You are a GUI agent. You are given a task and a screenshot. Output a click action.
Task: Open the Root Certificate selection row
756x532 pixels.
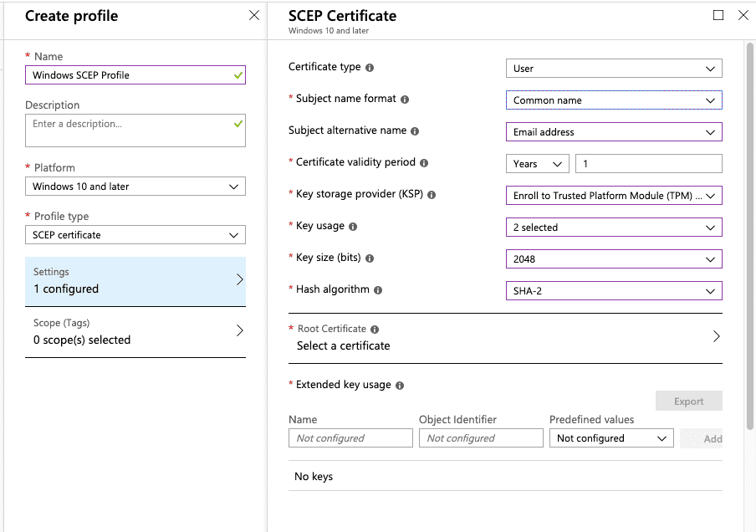(x=505, y=338)
